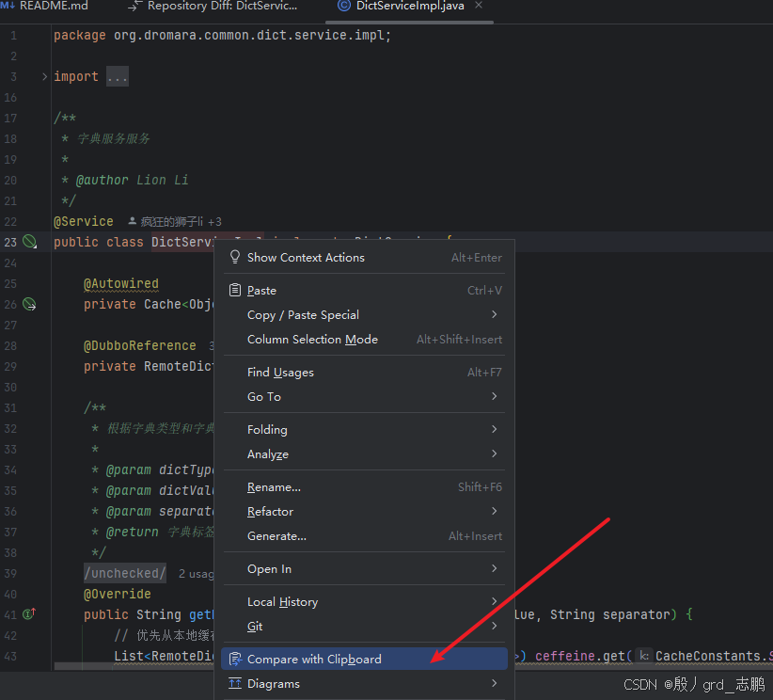Click the /unchecked/ suppressed comment
Image resolution: width=773 pixels, height=700 pixels.
pyautogui.click(x=125, y=573)
